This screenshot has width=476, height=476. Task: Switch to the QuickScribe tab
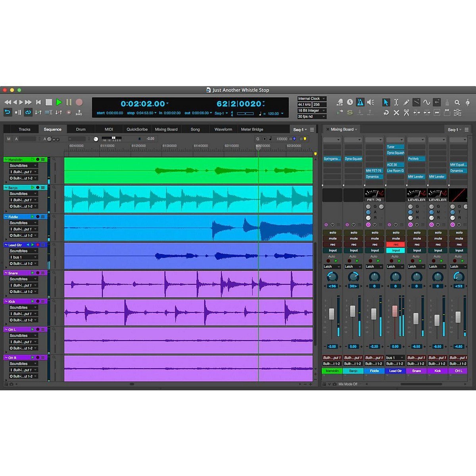point(137,129)
